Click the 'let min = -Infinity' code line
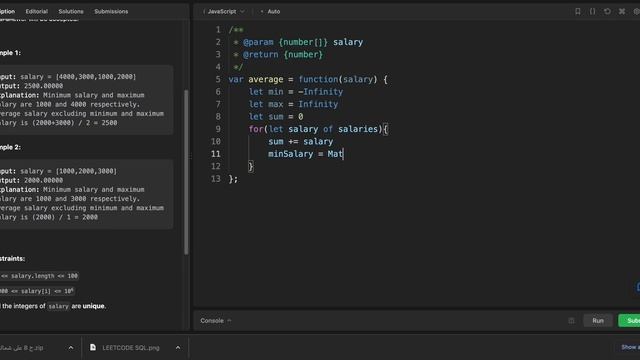640x360 pixels. pos(296,92)
